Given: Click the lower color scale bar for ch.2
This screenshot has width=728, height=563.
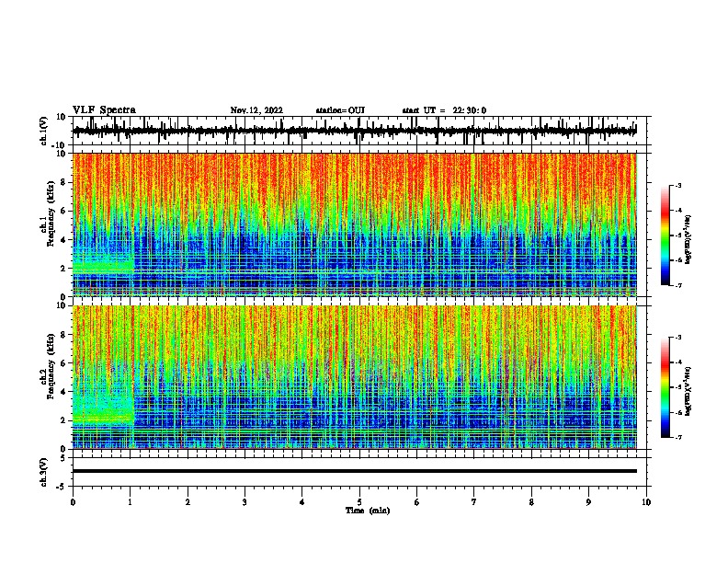Looking at the screenshot, I should click(x=665, y=387).
